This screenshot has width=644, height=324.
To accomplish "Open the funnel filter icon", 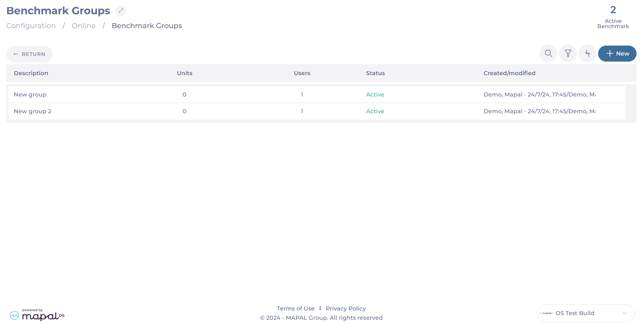I will click(x=568, y=53).
